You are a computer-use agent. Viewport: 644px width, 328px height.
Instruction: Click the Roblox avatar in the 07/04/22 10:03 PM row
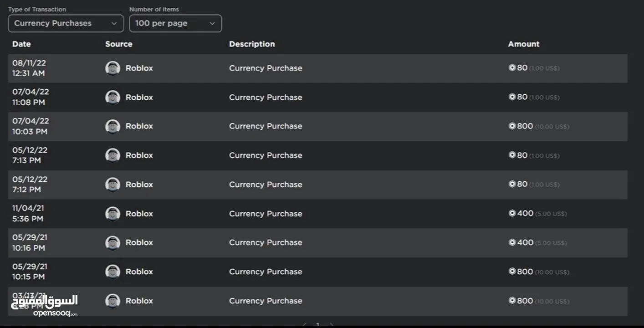pos(112,126)
